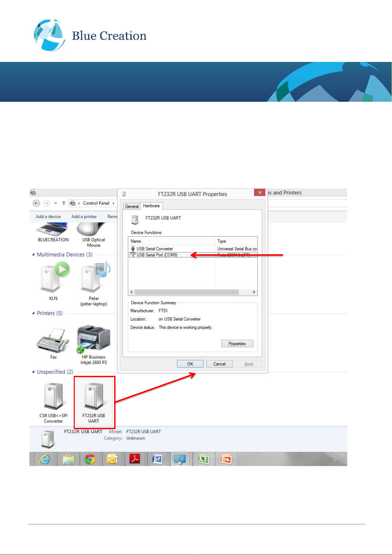
Task: Go back in the Control Panel window
Action: (x=37, y=203)
